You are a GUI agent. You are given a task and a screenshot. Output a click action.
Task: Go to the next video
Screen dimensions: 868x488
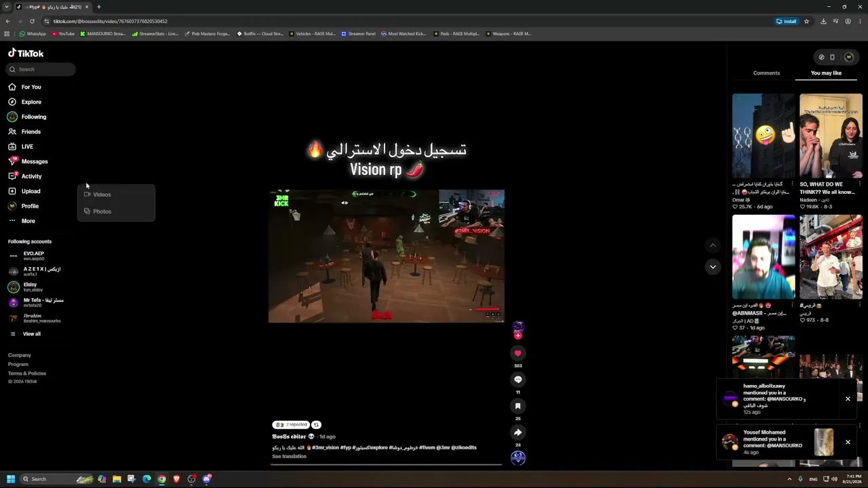(712, 267)
